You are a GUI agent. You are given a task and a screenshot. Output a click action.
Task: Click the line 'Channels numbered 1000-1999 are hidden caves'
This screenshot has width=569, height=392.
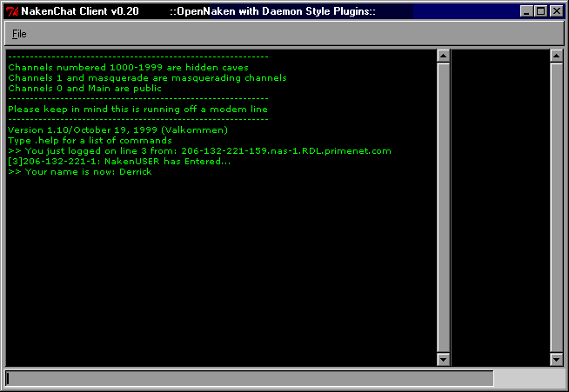pos(128,68)
